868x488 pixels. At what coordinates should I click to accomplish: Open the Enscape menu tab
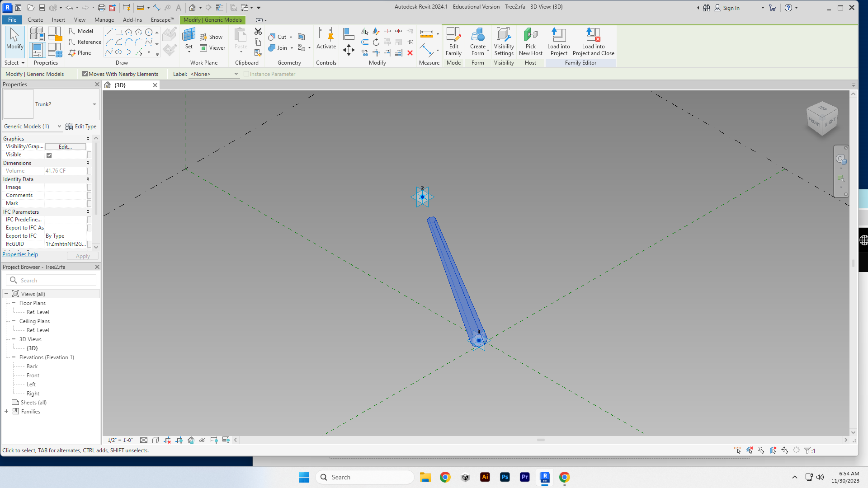click(162, 20)
